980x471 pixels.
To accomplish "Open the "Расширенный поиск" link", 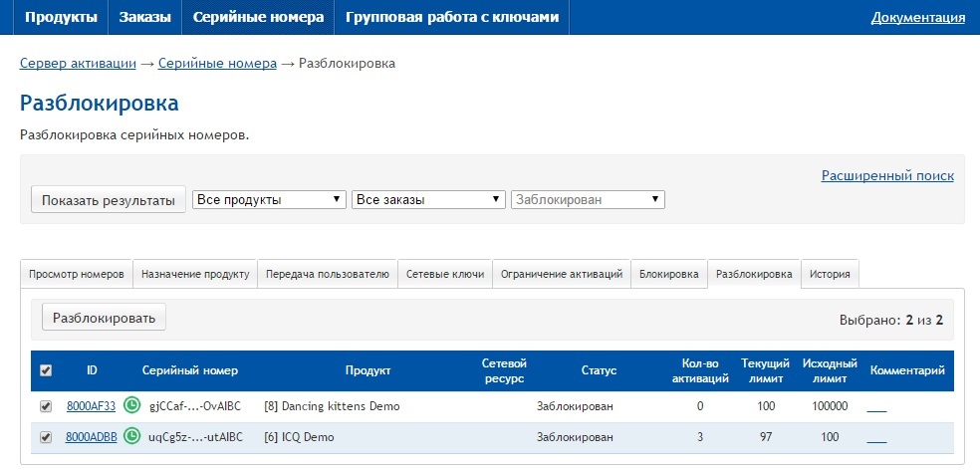I will pos(887,175).
